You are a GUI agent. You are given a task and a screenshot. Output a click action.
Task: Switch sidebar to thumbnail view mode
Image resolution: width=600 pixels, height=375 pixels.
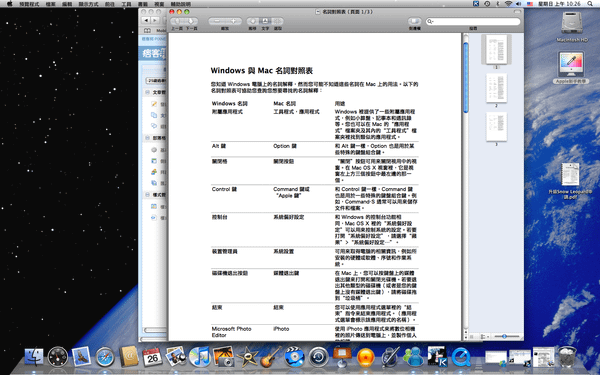coord(472,336)
